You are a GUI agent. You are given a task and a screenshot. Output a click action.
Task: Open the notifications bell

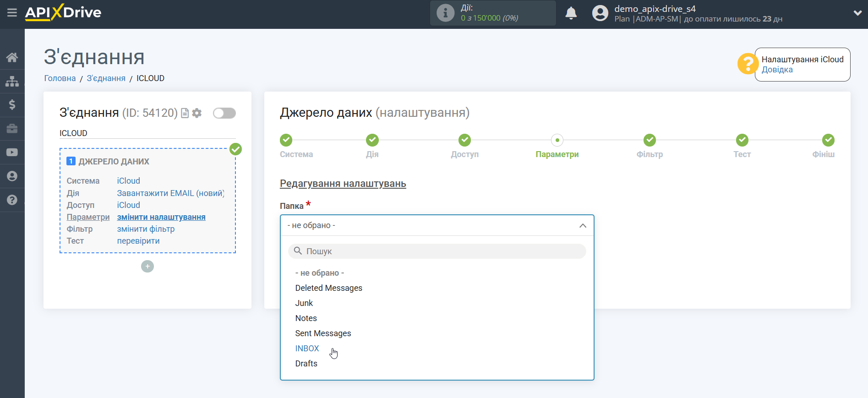pyautogui.click(x=571, y=13)
